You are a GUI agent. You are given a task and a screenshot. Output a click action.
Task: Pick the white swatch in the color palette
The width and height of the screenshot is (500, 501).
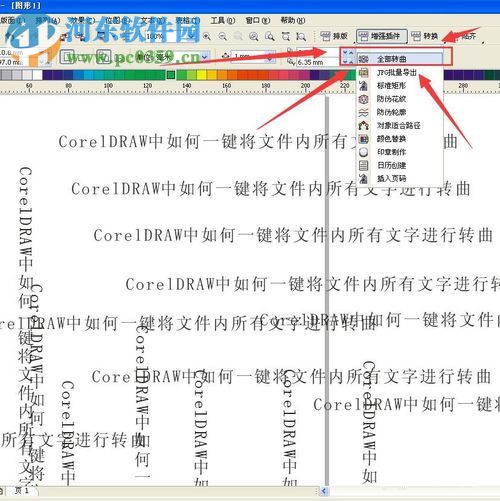37,75
